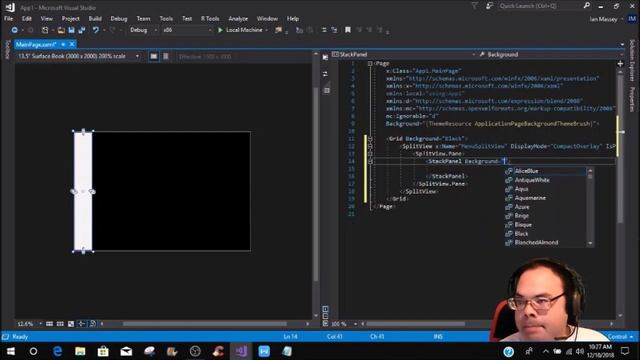The height and width of the screenshot is (360, 640).
Task: Collapse the Grid element outlining node
Action: [x=370, y=139]
